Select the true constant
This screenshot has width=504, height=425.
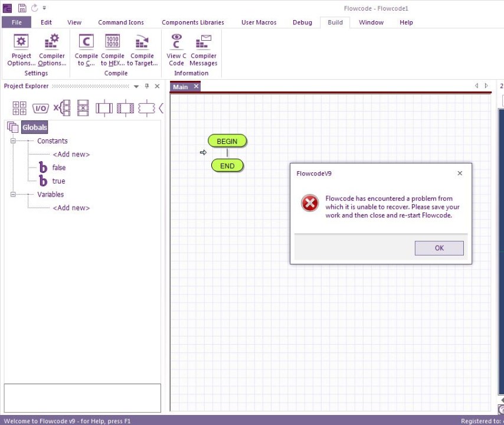coord(58,181)
